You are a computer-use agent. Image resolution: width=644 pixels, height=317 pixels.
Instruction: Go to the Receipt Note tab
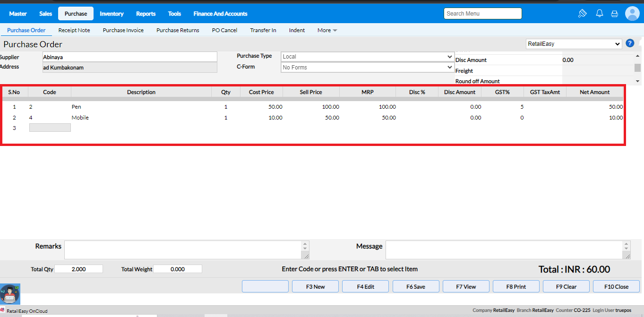[74, 30]
